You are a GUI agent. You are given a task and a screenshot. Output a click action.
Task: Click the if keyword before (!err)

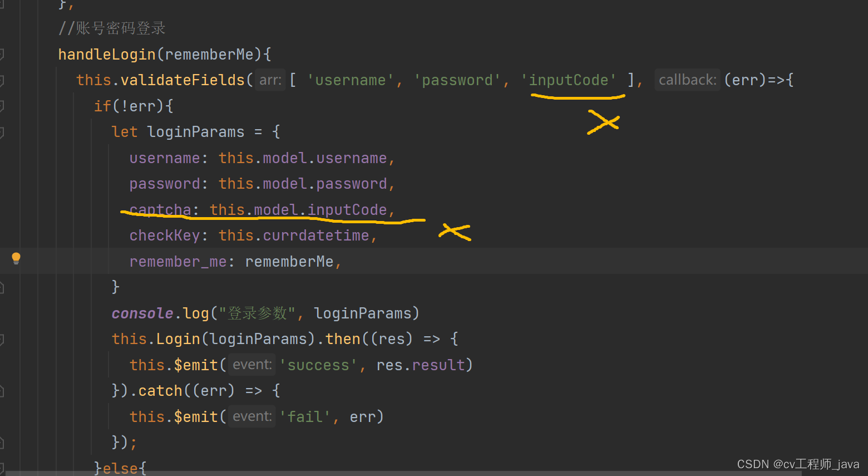coord(102,106)
